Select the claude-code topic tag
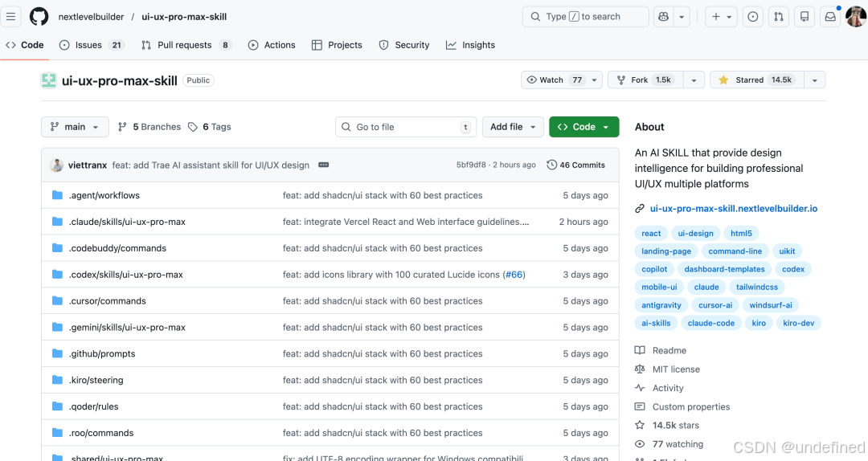The width and height of the screenshot is (868, 461). [x=710, y=323]
